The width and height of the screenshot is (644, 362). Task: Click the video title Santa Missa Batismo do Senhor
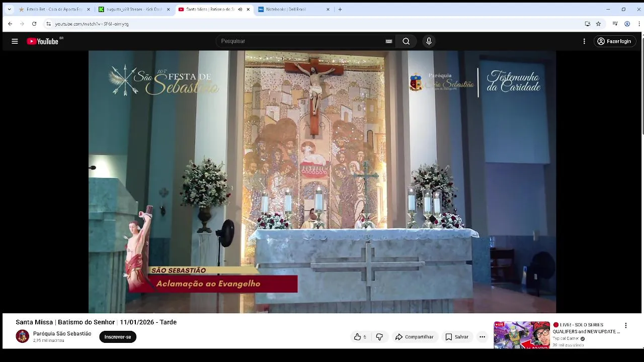(96, 322)
